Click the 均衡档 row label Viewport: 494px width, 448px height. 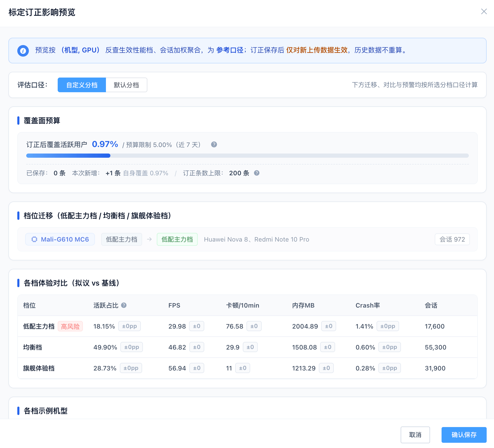pyautogui.click(x=33, y=347)
